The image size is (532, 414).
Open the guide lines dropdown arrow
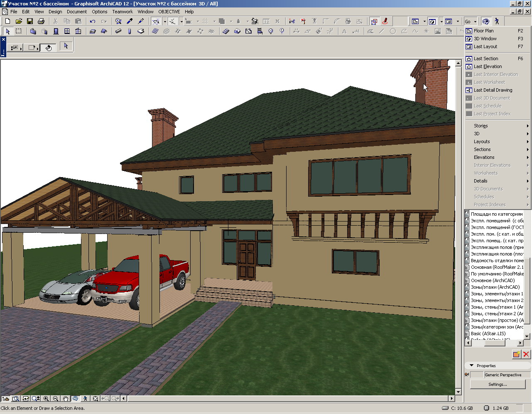coord(165,21)
